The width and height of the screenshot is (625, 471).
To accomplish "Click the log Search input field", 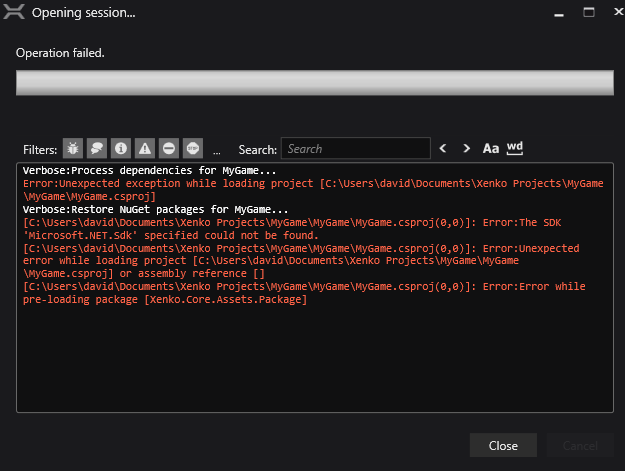I will coord(356,149).
